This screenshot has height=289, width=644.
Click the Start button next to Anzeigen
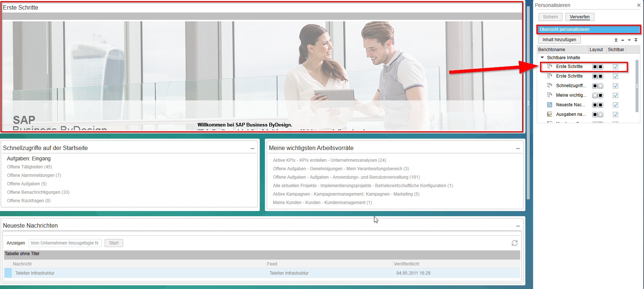[114, 243]
